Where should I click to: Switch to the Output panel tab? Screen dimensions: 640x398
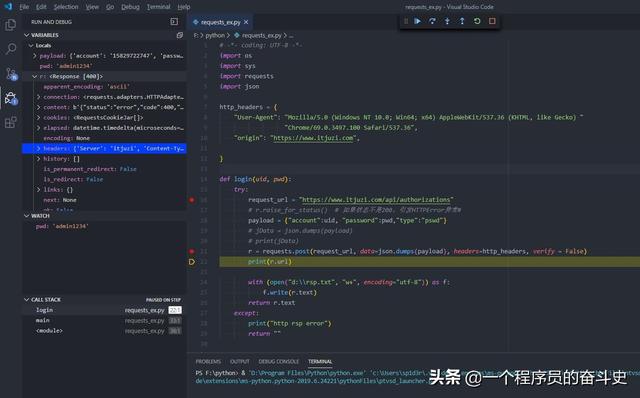(240, 362)
